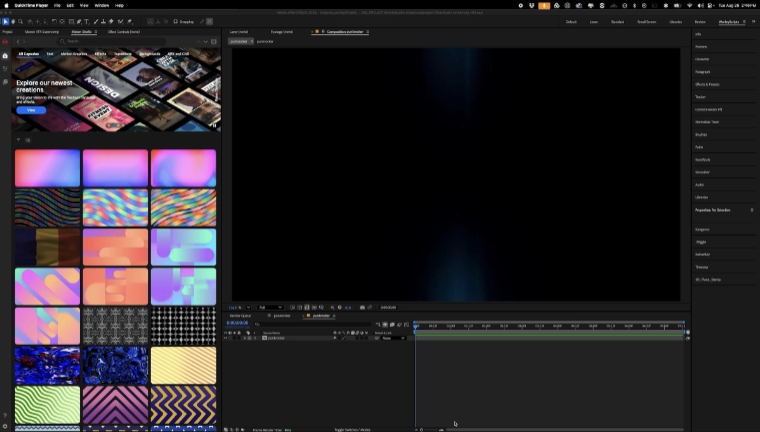Pause the banner slideshow

pos(213,126)
